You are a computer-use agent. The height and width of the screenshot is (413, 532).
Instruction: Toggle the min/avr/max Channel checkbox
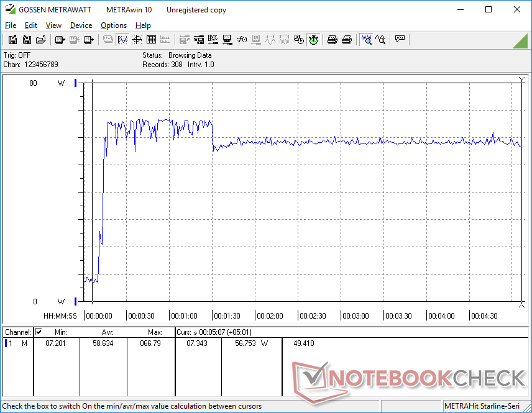[39, 332]
